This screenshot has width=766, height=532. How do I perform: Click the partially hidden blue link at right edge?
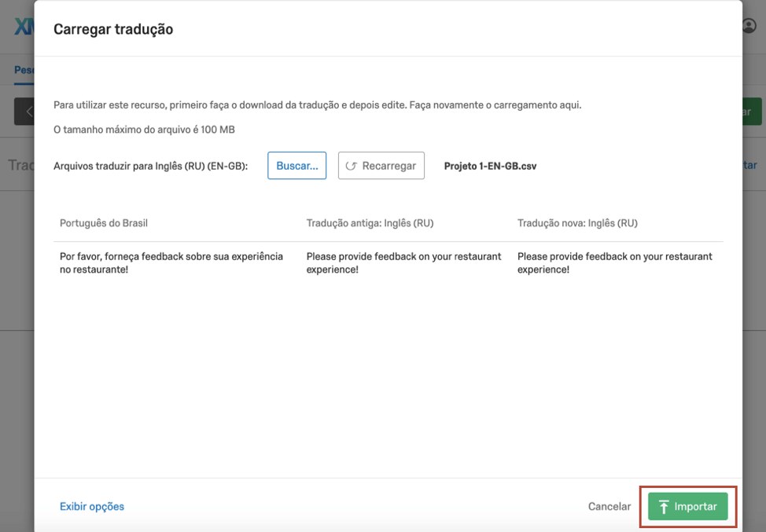pos(749,165)
